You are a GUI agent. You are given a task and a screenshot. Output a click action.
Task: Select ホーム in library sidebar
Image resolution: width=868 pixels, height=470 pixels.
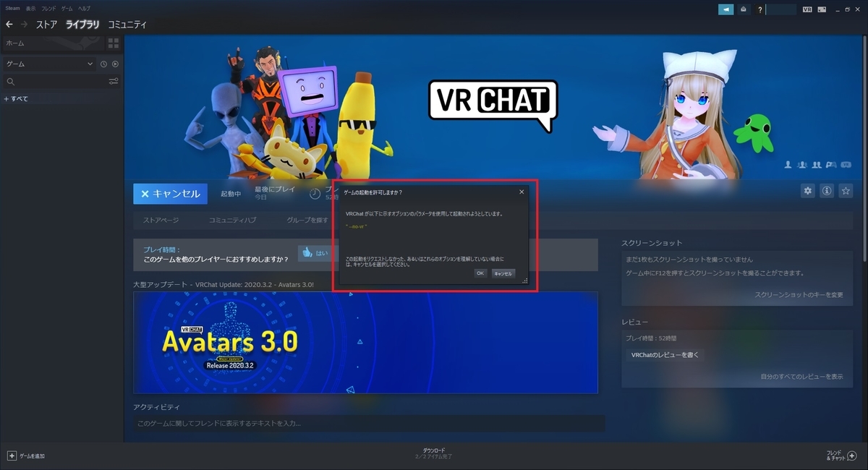tap(54, 43)
